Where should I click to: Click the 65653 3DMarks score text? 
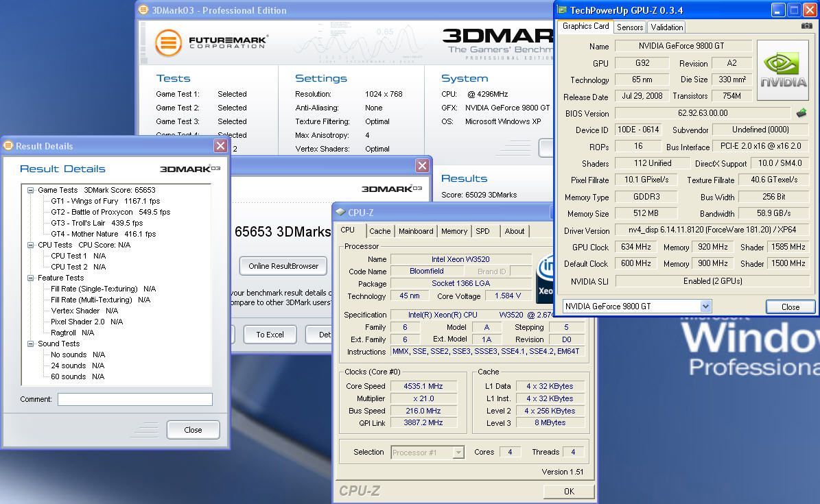(283, 232)
